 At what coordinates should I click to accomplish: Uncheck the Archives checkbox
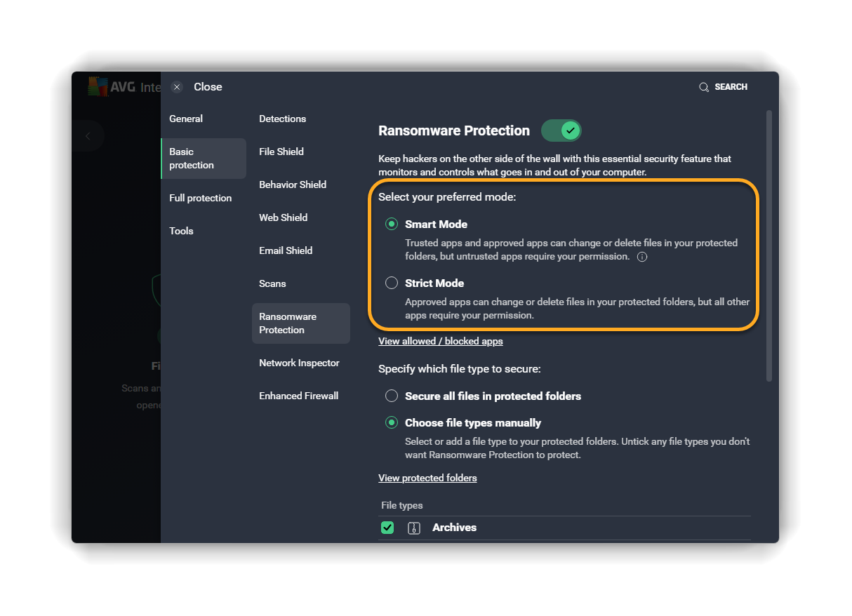(x=387, y=528)
